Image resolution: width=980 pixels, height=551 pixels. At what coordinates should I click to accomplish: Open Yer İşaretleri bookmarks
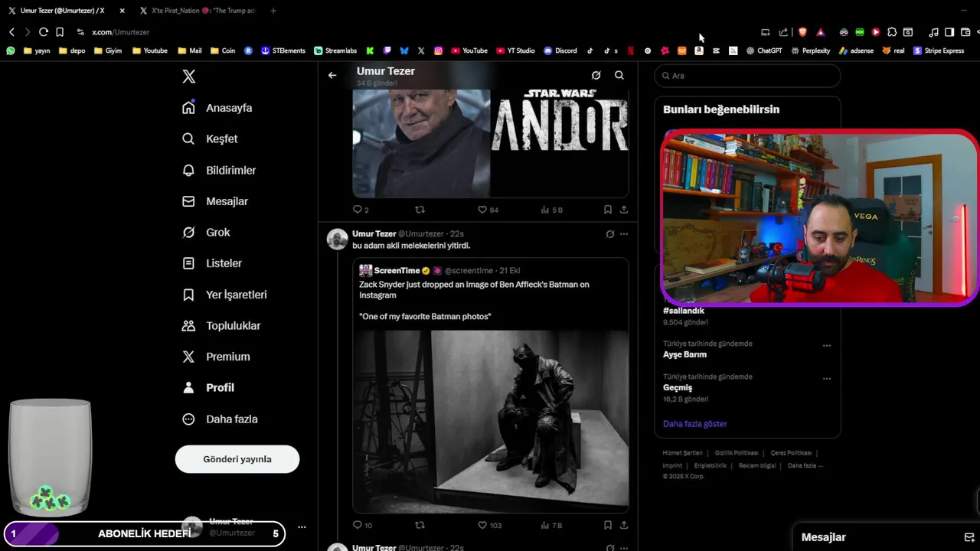click(224, 295)
